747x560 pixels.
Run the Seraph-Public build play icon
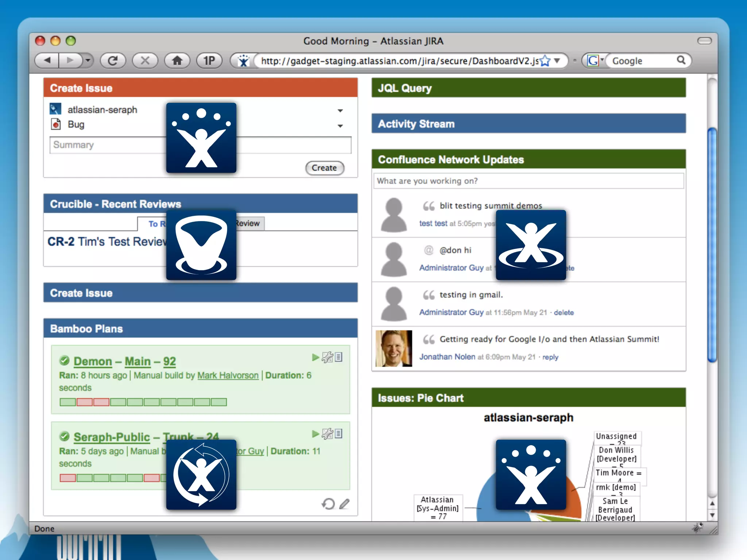[316, 434]
